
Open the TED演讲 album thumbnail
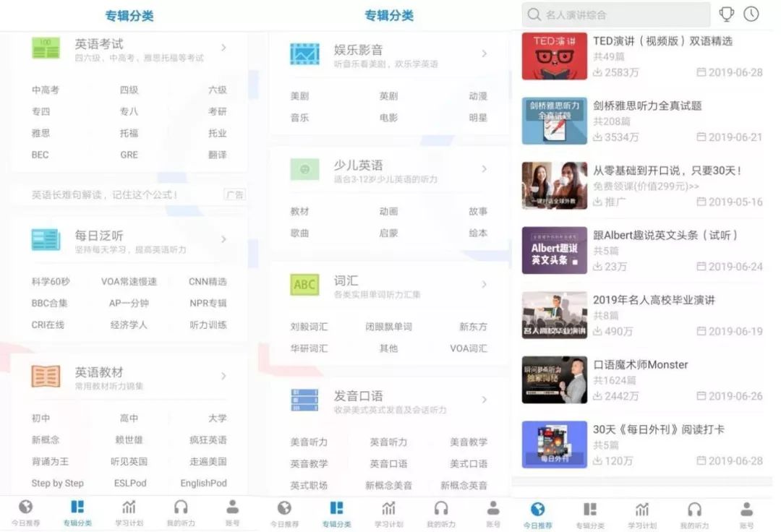555,56
